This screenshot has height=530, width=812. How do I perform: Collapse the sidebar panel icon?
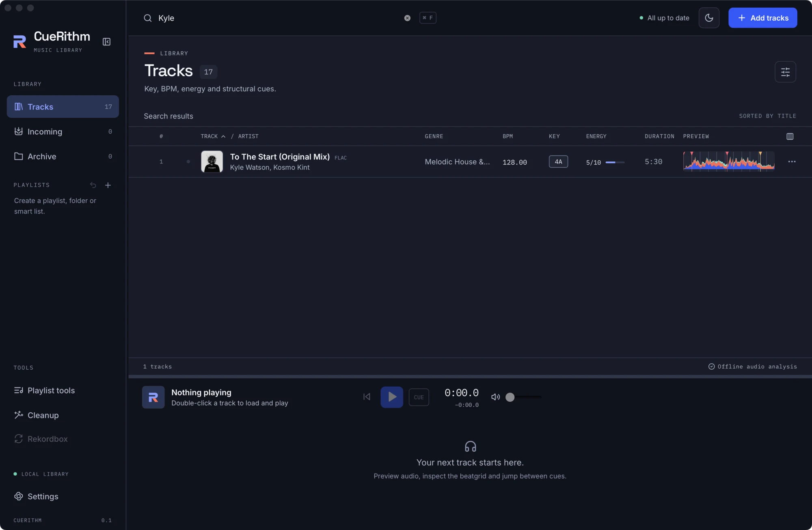[106, 42]
